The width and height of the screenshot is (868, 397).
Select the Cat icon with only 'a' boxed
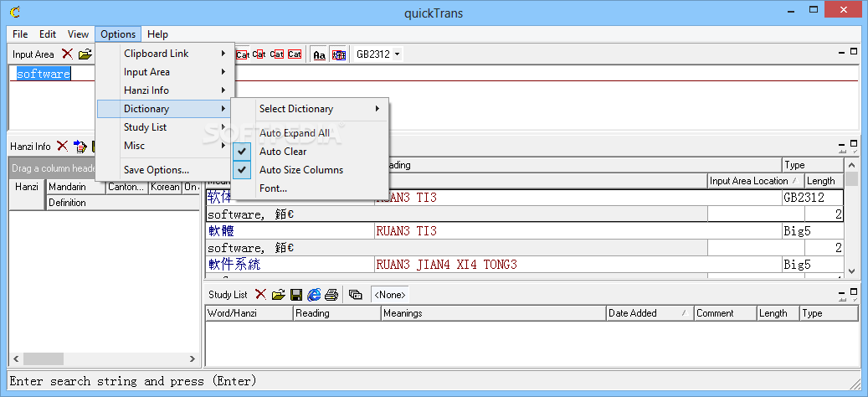(x=259, y=54)
